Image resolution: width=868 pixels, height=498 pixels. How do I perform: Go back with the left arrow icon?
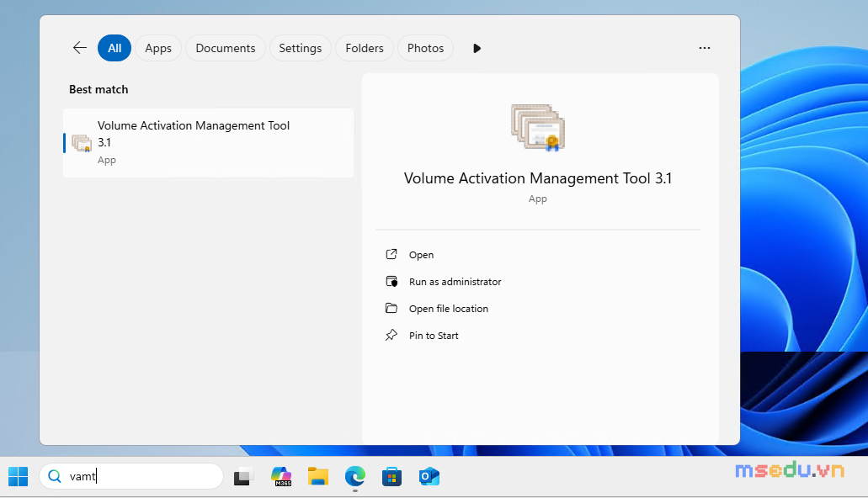(x=80, y=48)
